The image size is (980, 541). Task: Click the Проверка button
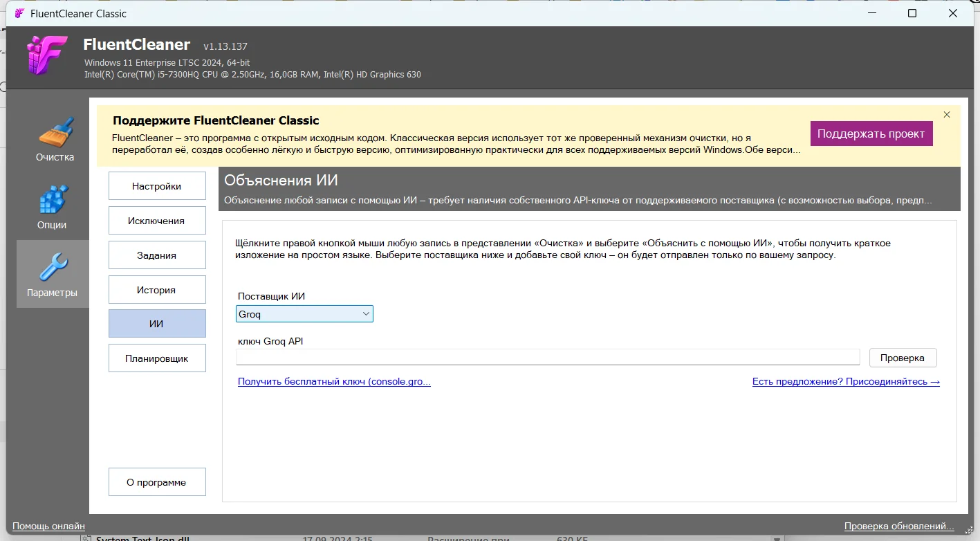(903, 358)
